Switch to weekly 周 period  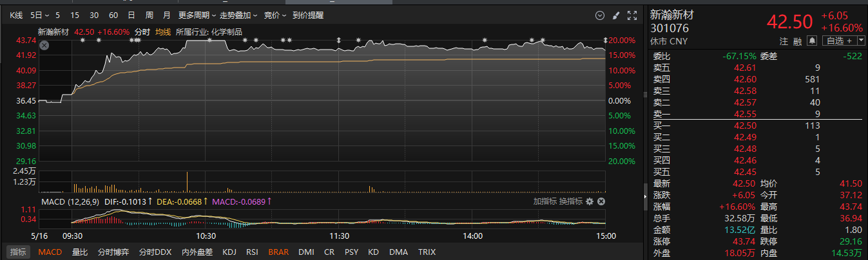tap(149, 15)
